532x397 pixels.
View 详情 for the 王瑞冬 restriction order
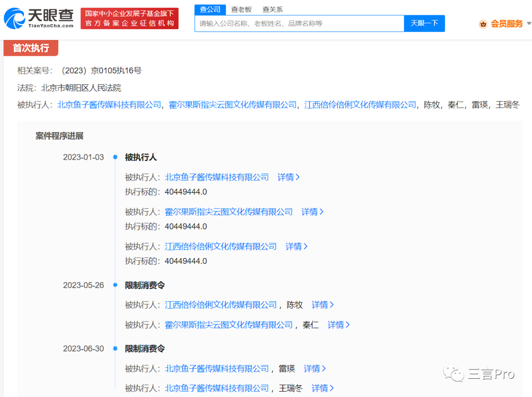click(x=323, y=388)
